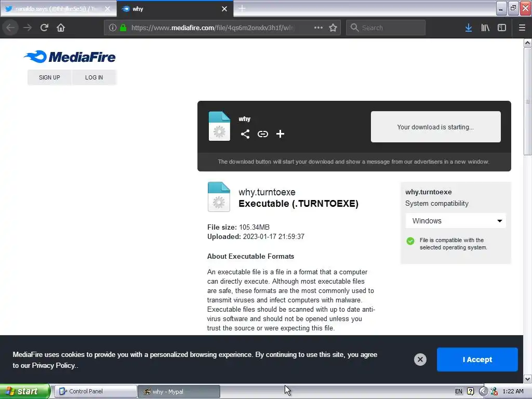Show site information icon in address bar
This screenshot has height=399, width=532.
point(113,28)
